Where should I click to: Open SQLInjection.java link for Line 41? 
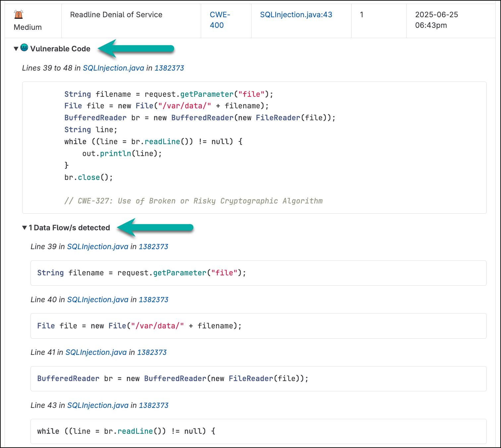point(96,352)
